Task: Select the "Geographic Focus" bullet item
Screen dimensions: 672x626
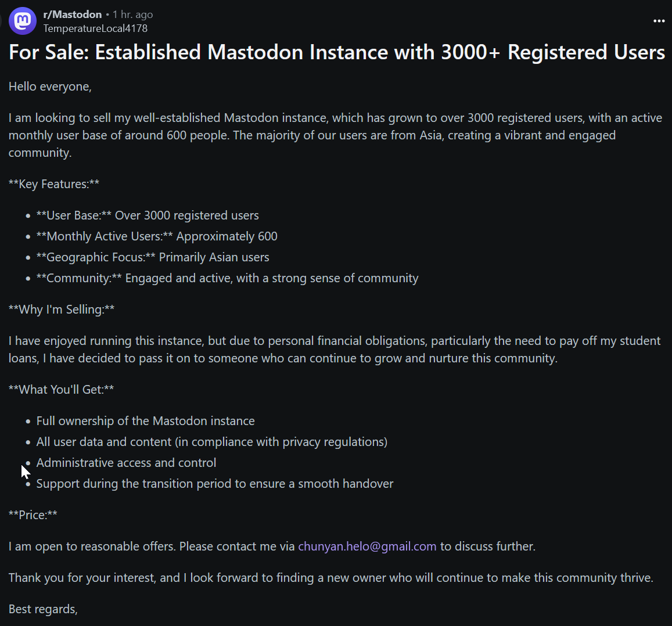Action: 153,257
